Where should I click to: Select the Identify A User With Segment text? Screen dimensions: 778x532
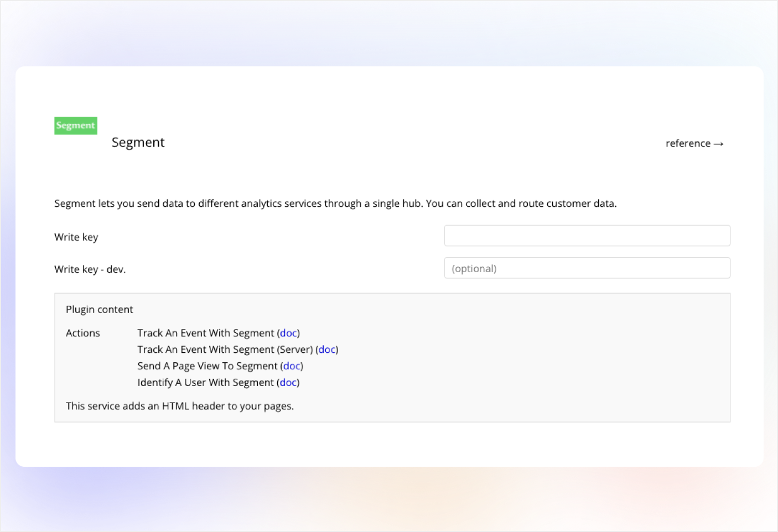click(206, 383)
